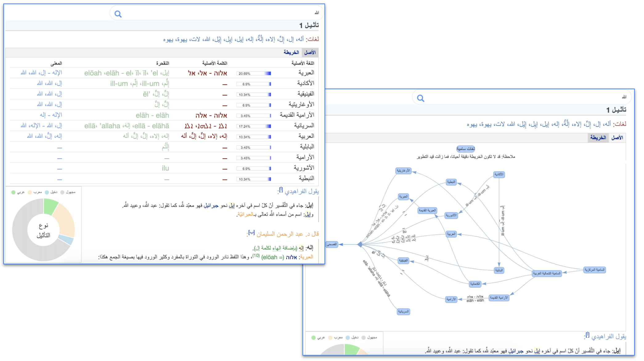
Task: Select the الخريطة tab in the map window
Action: [x=598, y=138]
